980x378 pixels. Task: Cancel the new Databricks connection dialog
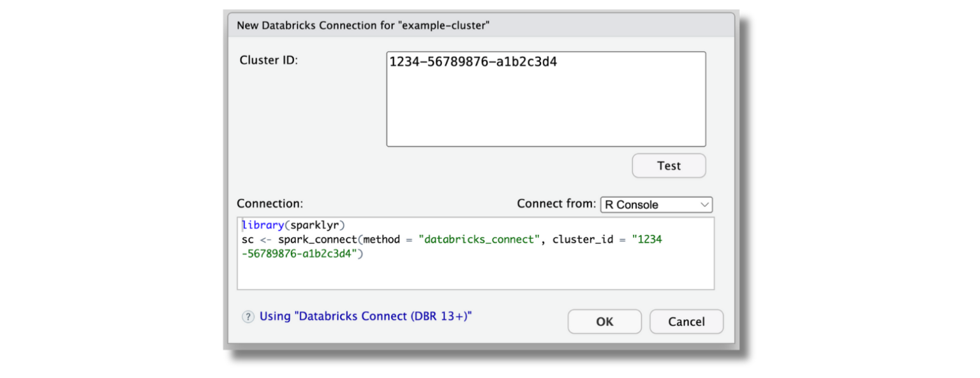[686, 321]
